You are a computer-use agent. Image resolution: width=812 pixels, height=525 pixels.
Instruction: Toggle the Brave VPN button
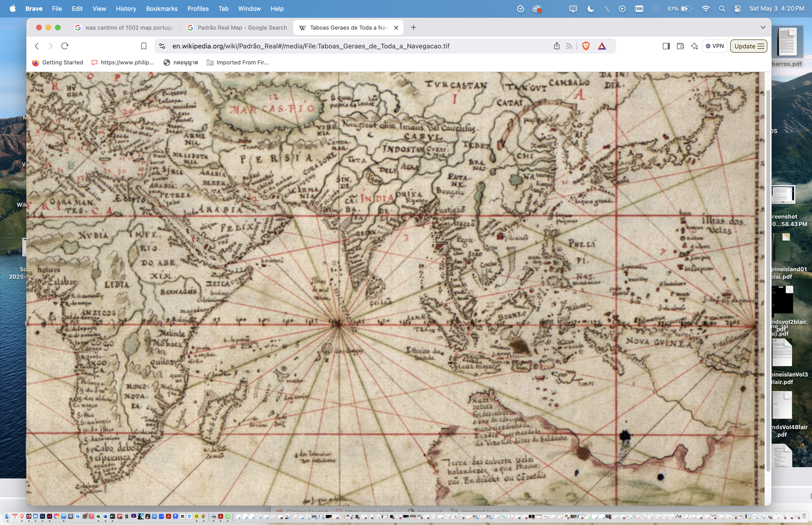pyautogui.click(x=714, y=46)
